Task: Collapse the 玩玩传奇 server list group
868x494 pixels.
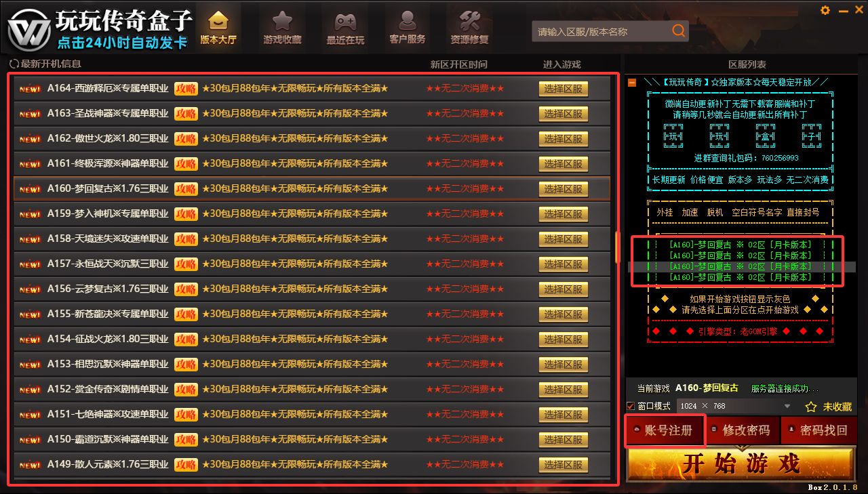Action: point(632,83)
